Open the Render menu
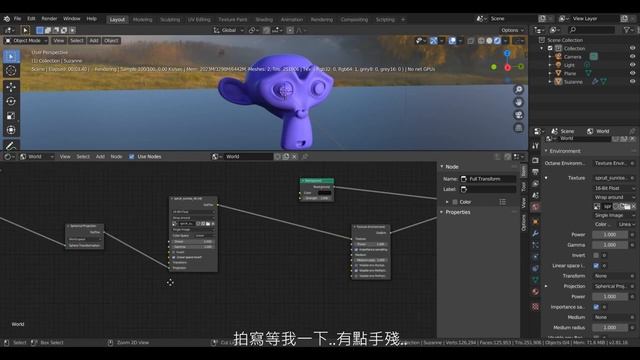This screenshot has width=640, height=360. (49, 19)
